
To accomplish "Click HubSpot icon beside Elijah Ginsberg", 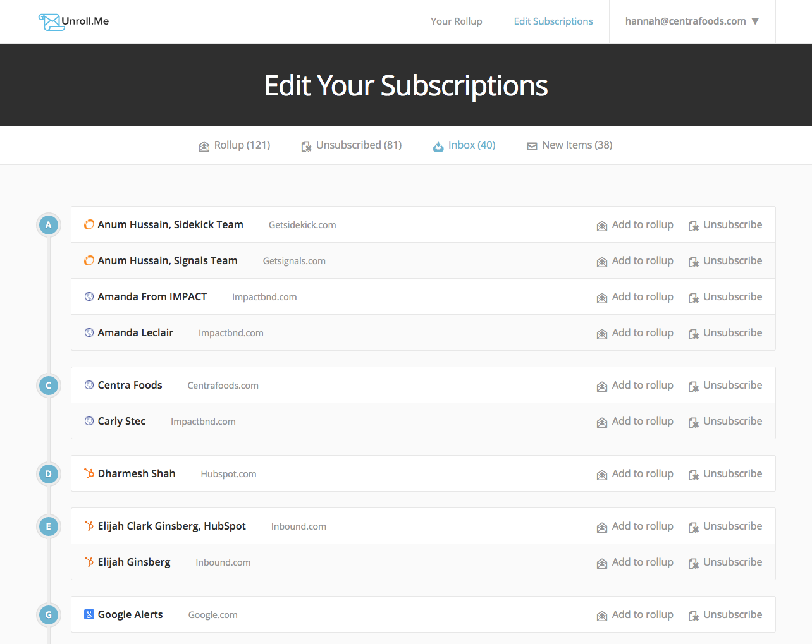I will [89, 562].
